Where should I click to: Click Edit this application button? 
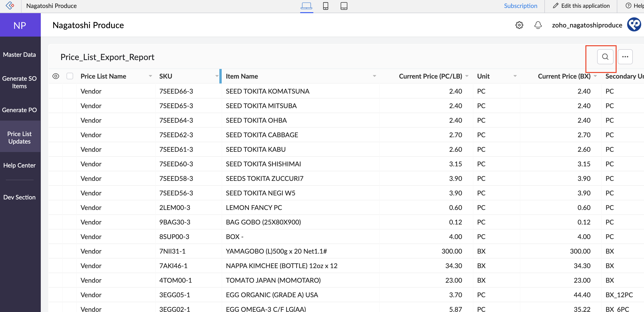581,6
